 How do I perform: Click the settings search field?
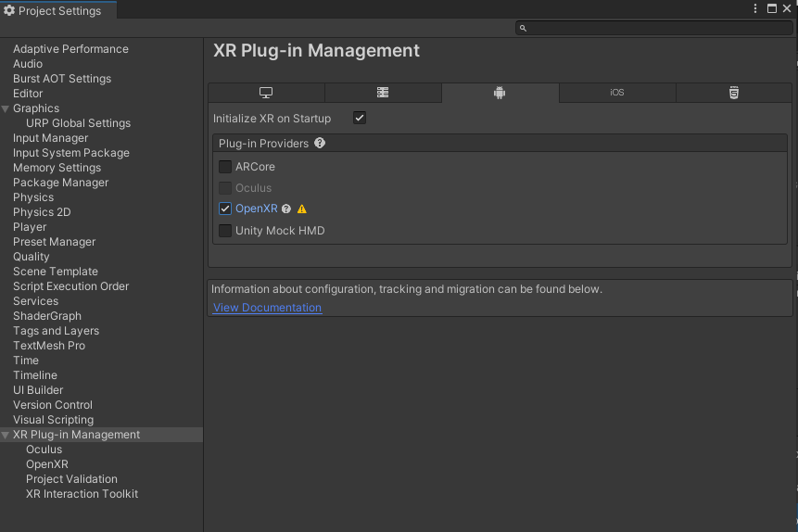click(x=654, y=28)
